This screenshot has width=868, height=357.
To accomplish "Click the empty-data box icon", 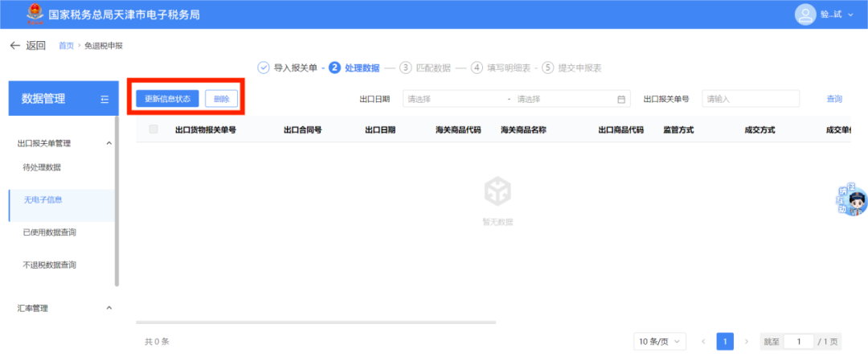I will pos(497,191).
